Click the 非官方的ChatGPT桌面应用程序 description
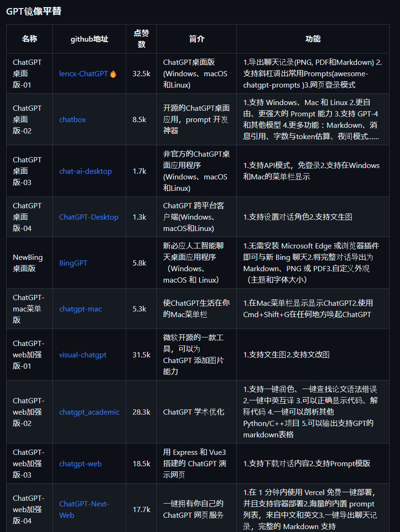This screenshot has height=532, width=400. tap(196, 171)
